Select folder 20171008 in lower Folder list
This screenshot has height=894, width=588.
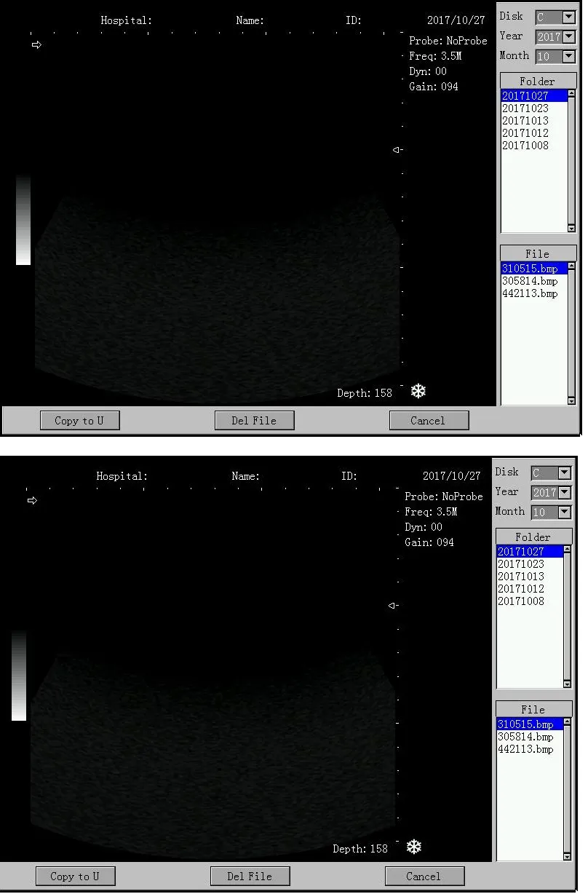(521, 601)
